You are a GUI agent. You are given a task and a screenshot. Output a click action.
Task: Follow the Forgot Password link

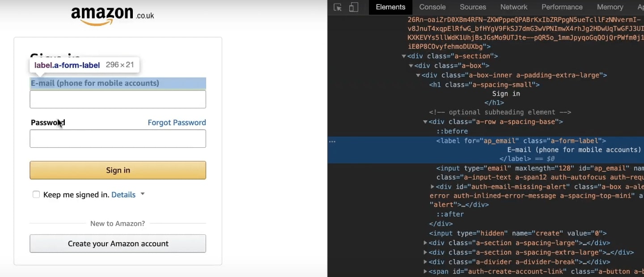click(177, 123)
